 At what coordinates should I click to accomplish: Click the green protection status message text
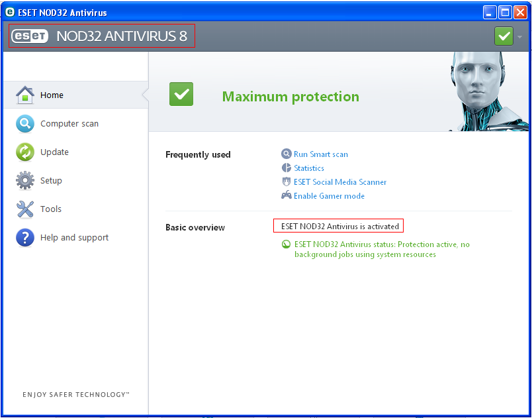tap(382, 249)
